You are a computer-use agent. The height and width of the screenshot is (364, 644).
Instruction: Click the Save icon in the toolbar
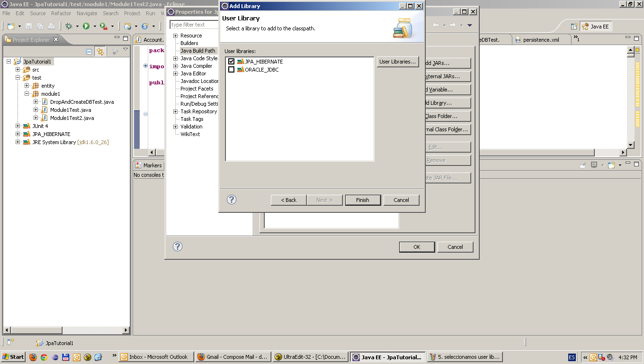click(28, 26)
